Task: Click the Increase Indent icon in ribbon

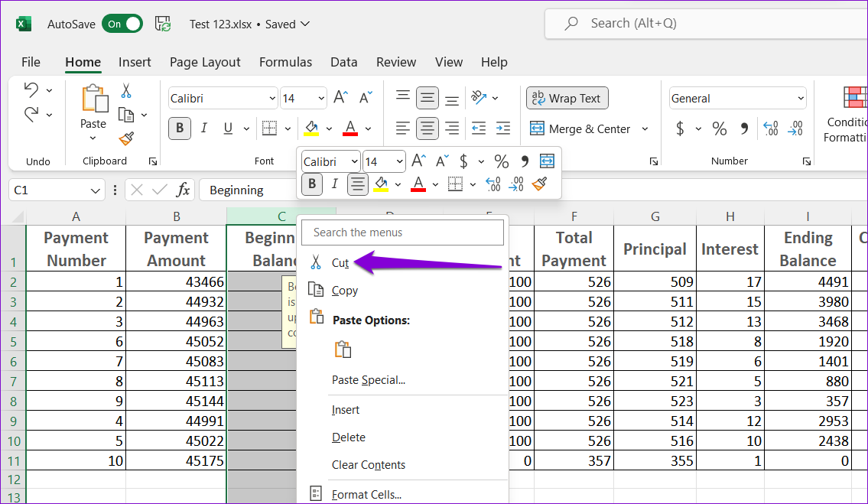Action: click(502, 128)
